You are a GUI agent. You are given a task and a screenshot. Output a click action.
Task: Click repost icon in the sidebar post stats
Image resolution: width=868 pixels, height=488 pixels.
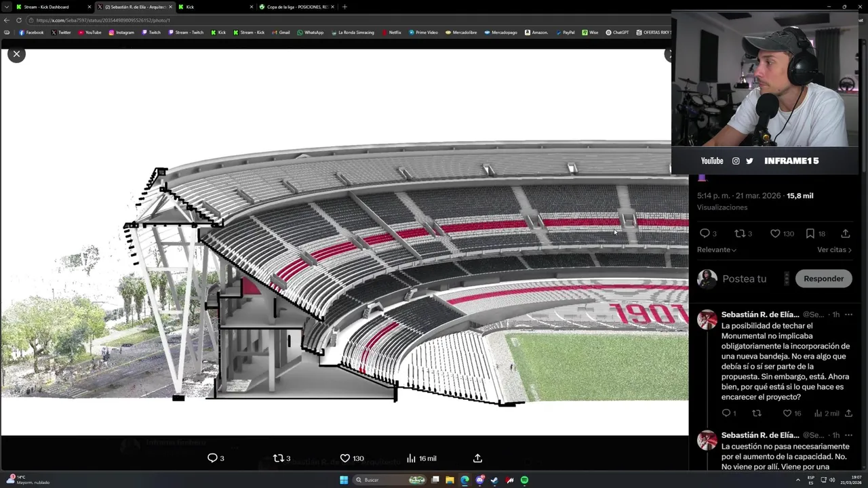(x=740, y=233)
